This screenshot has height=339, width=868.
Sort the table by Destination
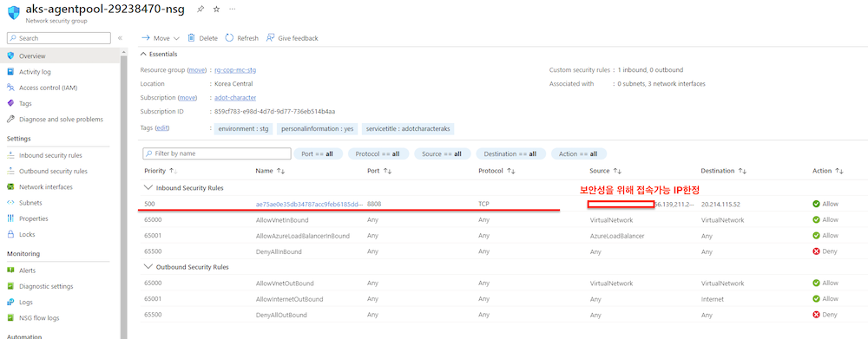(724, 171)
